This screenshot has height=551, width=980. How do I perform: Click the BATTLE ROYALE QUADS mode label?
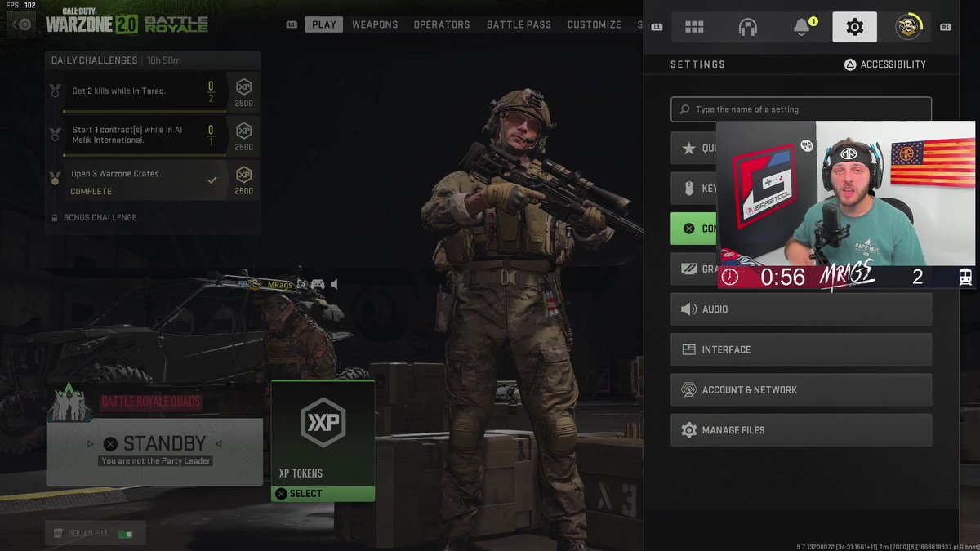pyautogui.click(x=151, y=402)
